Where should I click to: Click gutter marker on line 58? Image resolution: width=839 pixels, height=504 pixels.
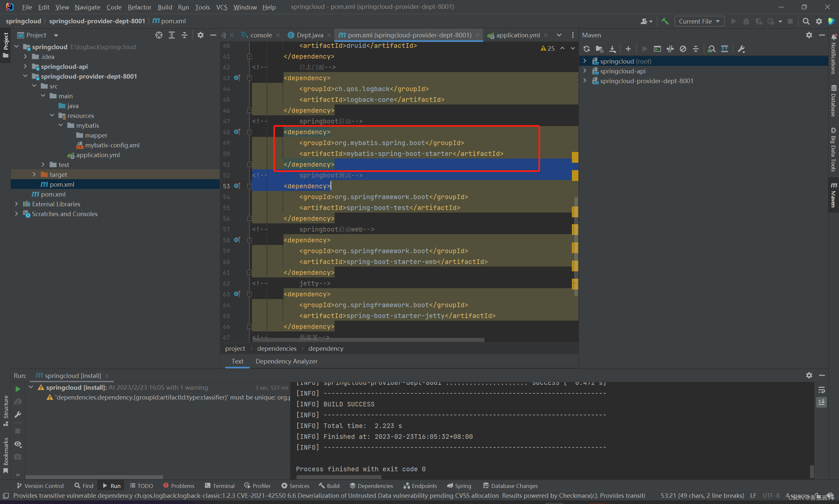[x=237, y=240]
